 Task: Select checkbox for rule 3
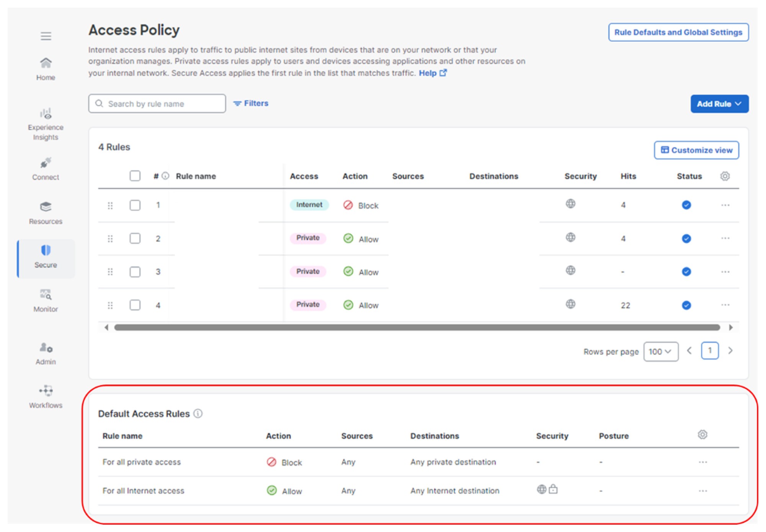point(135,272)
